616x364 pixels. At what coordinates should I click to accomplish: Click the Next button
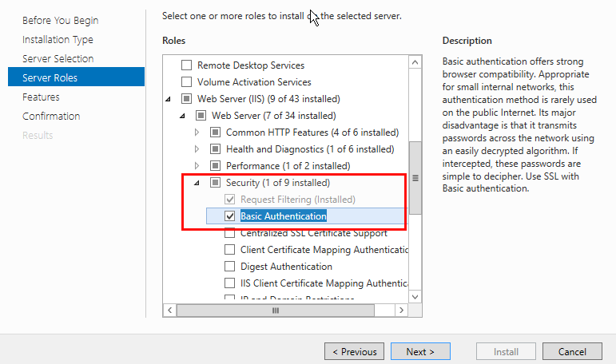[x=420, y=351]
